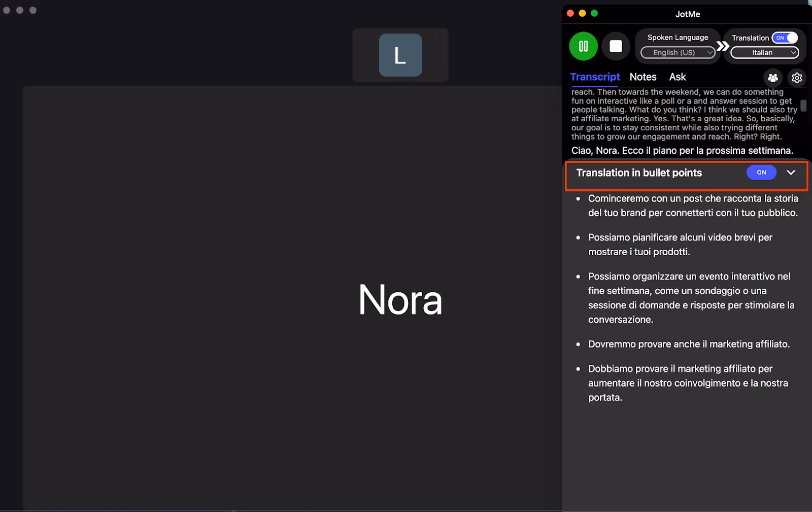812x512 pixels.
Task: Click the 'Translation in bullet points' heading
Action: click(639, 173)
